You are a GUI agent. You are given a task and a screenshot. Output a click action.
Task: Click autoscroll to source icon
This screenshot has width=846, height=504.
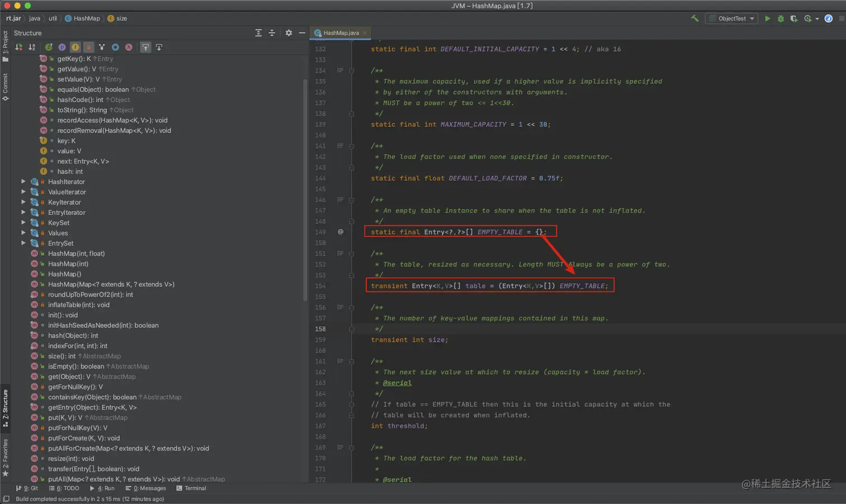[x=145, y=48]
